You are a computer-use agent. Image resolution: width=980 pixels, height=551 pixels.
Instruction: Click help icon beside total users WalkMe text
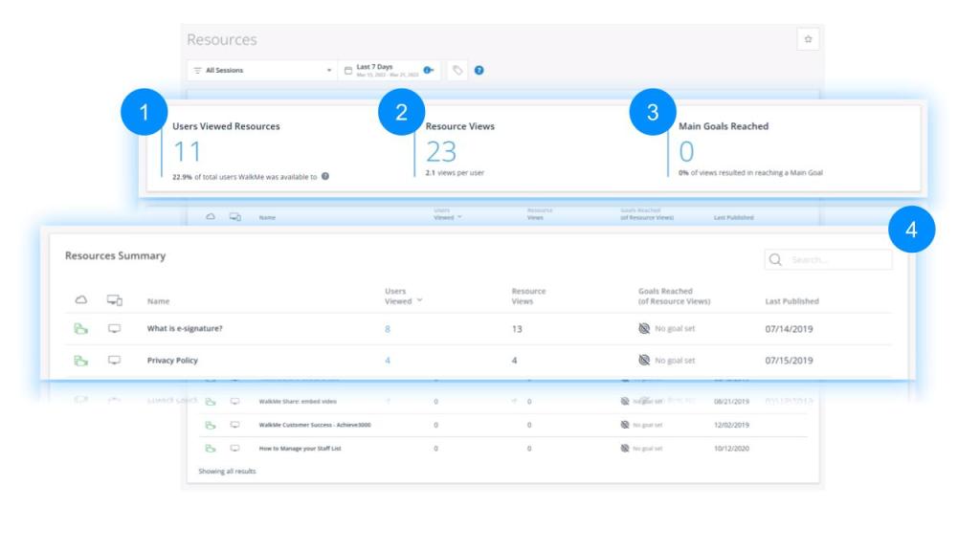[325, 176]
